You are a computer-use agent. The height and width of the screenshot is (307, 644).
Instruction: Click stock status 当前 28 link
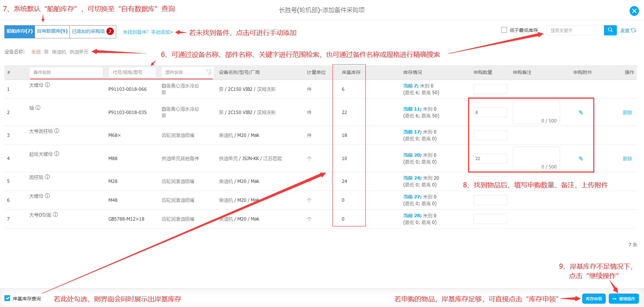(412, 216)
